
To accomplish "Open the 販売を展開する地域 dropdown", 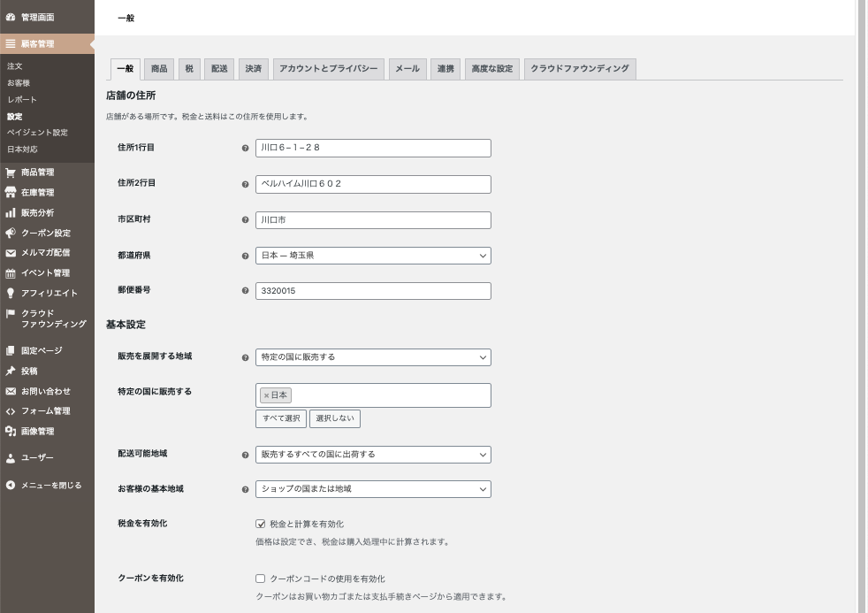I will tap(373, 357).
